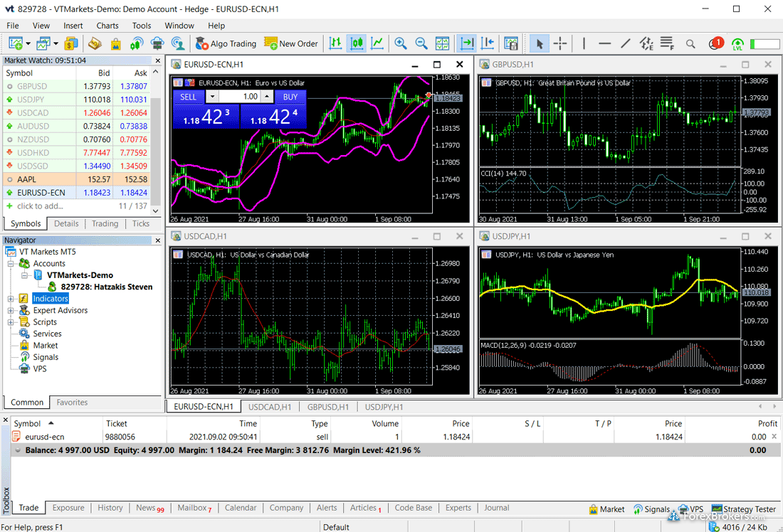This screenshot has width=783, height=532.
Task: Select the crosshair cursor tool
Action: click(560, 43)
